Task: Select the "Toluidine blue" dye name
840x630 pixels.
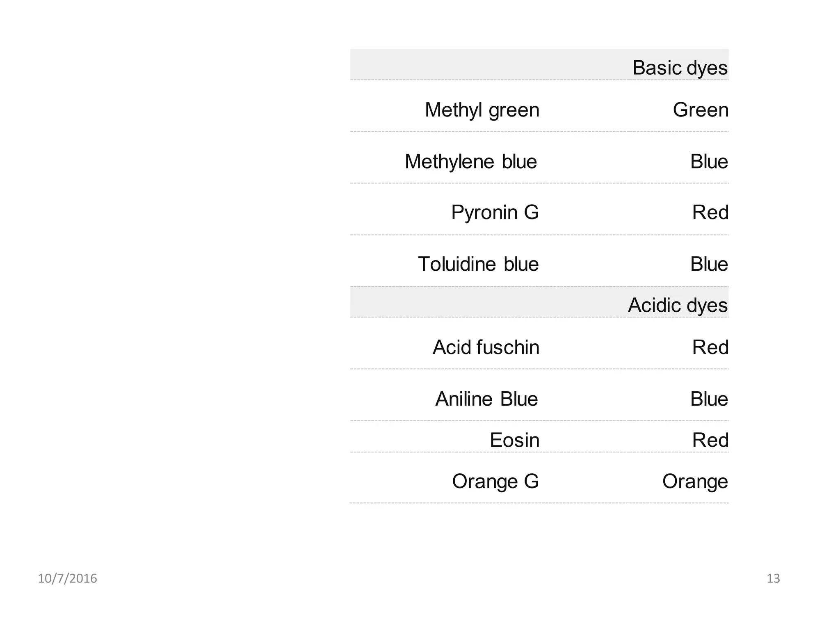Action: point(478,264)
